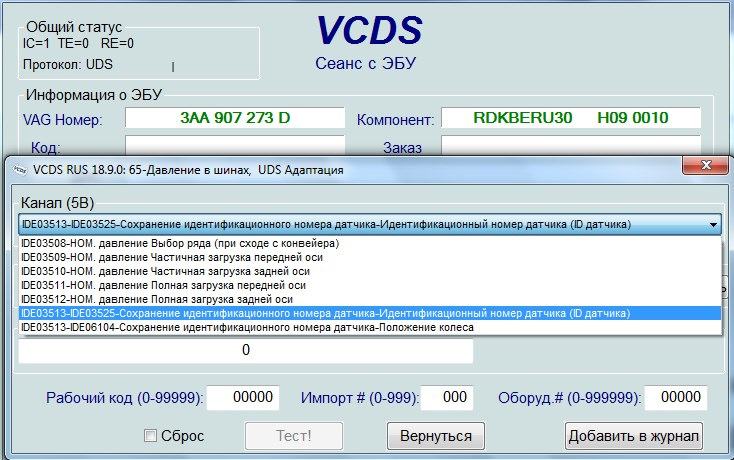The image size is (734, 460).
Task: Click the Канал (5B) group label
Action: (x=58, y=203)
